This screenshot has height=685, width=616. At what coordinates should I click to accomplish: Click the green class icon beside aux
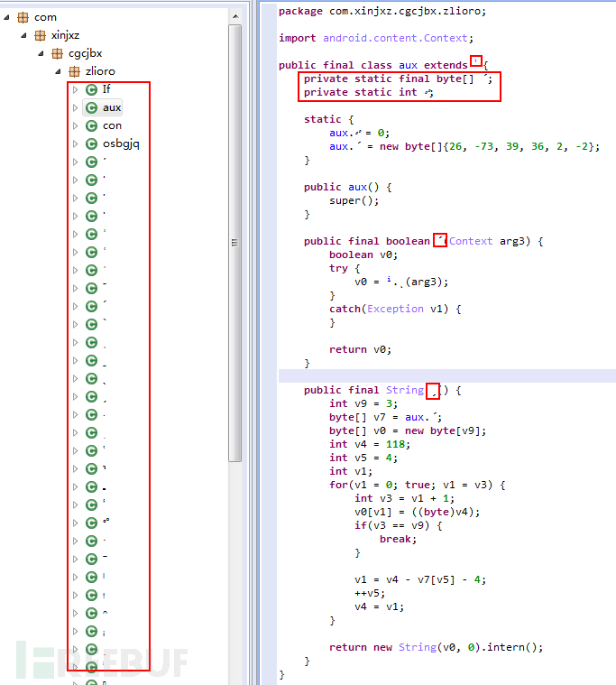point(91,107)
